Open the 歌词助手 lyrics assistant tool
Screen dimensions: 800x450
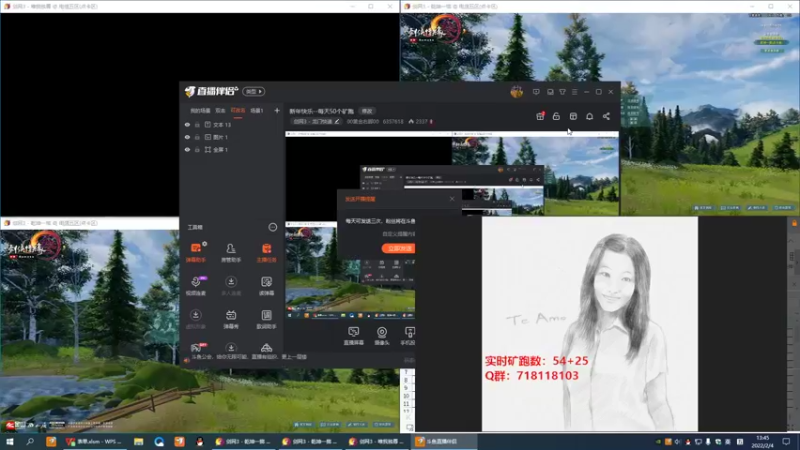(x=266, y=319)
